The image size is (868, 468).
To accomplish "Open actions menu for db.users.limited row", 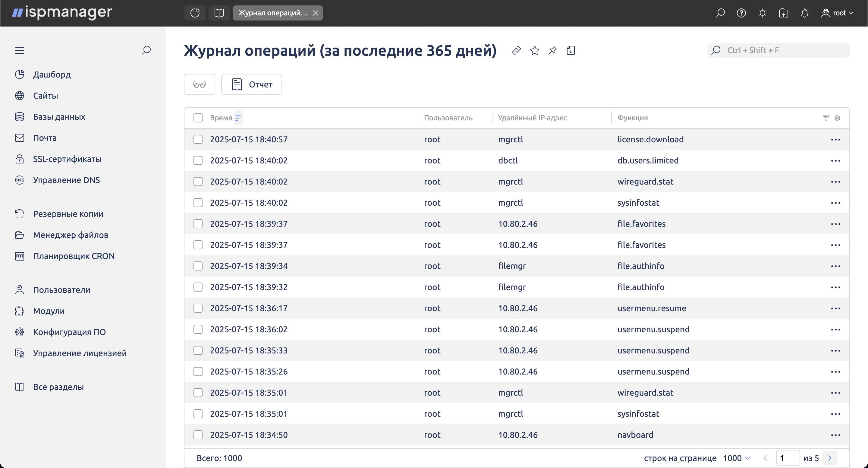I will [x=836, y=160].
